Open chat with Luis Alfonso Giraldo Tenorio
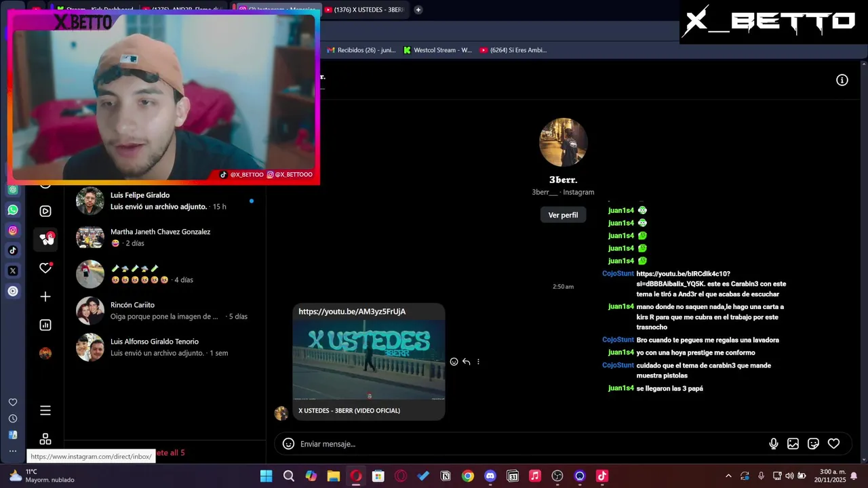Screen dimensions: 868x488 coord(165,347)
